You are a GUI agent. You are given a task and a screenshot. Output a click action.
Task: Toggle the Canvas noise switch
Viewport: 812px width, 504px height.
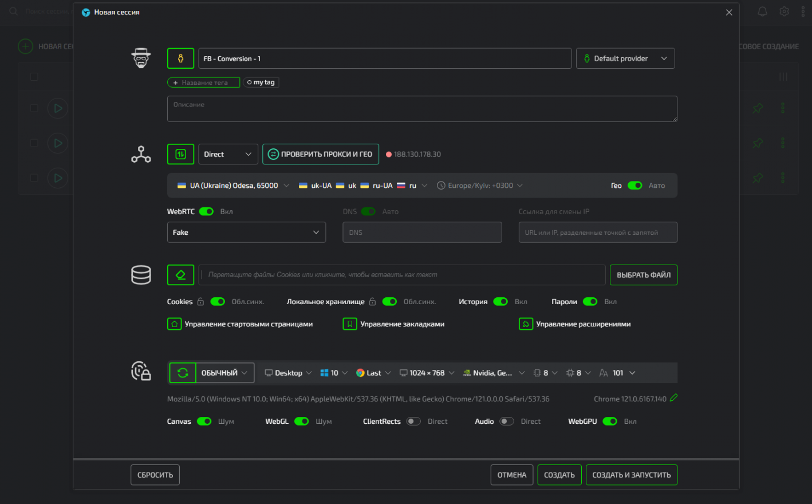(204, 422)
